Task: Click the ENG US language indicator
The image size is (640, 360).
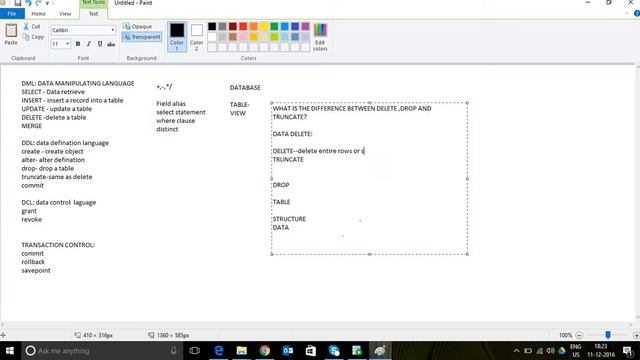Action: [576, 351]
